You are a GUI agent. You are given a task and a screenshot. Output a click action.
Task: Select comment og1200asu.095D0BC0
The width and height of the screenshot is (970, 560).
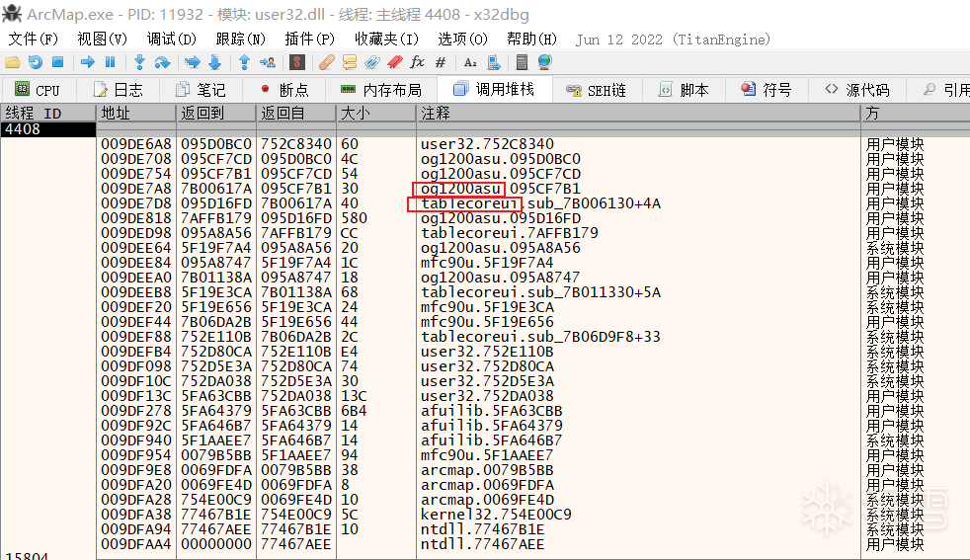click(501, 159)
